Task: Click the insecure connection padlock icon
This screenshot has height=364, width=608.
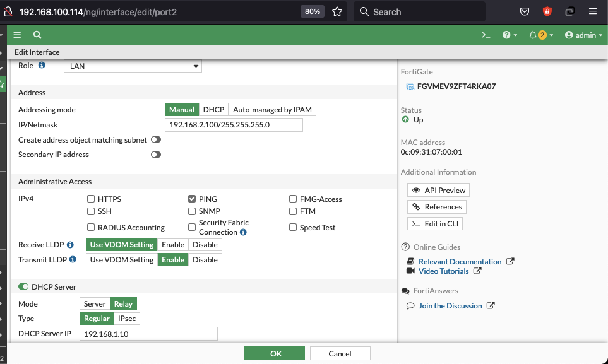Action: pos(8,12)
